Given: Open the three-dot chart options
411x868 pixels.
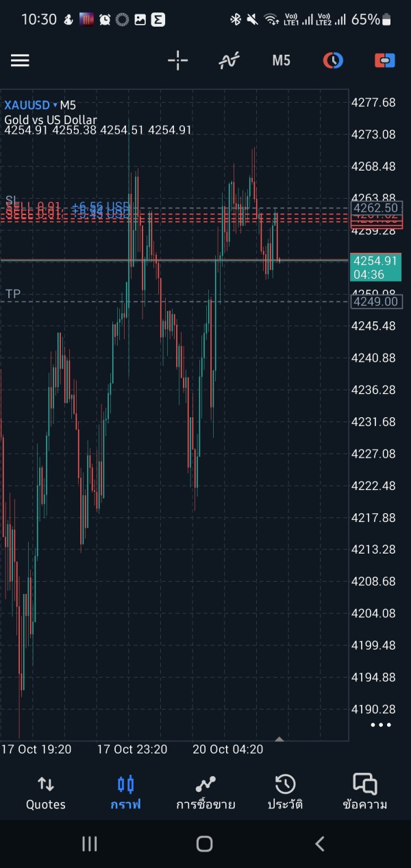Looking at the screenshot, I should point(381,725).
